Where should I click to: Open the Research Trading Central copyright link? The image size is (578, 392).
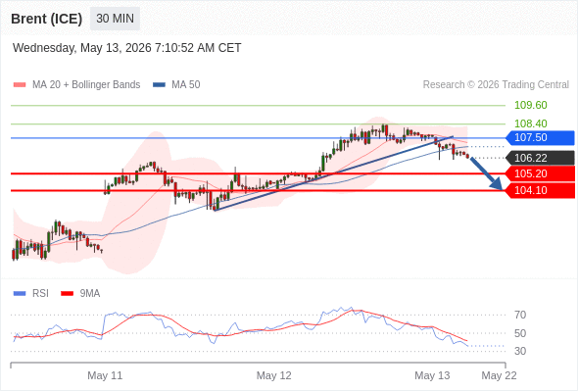tap(496, 85)
